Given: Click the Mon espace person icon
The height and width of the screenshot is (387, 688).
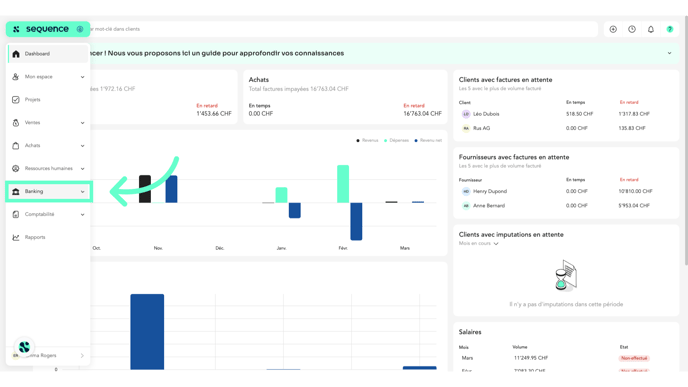Looking at the screenshot, I should [16, 77].
